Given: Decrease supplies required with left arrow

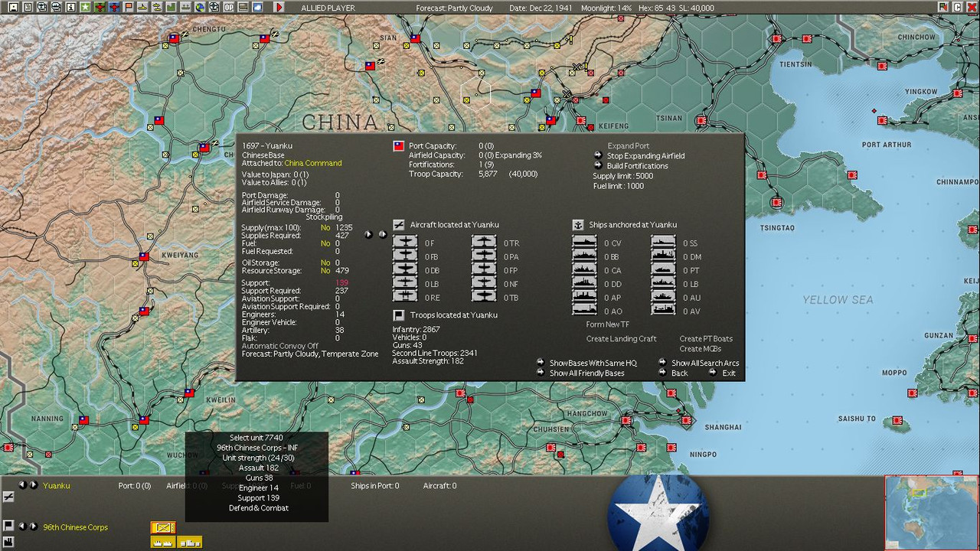Looking at the screenshot, I should [369, 234].
